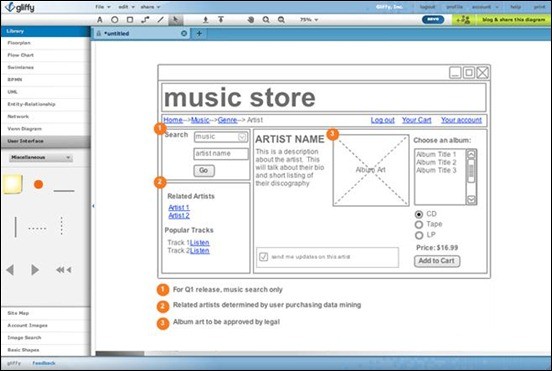
Task: Click the lock icon on untitled tab
Action: (99, 33)
